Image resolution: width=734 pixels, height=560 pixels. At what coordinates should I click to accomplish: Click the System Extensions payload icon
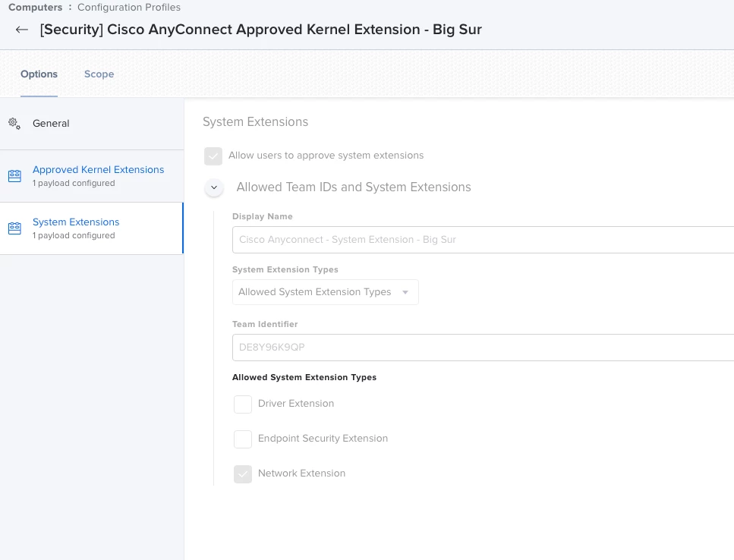(x=14, y=228)
